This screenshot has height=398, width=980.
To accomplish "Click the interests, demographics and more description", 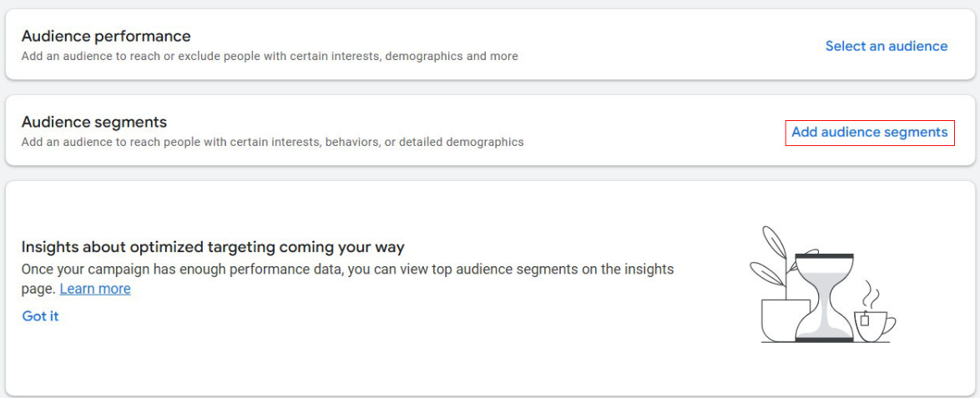I will point(270,56).
